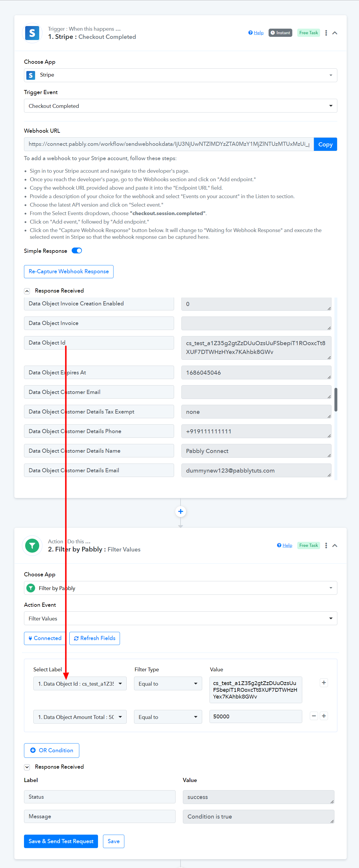The width and height of the screenshot is (359, 868).
Task: Click the Value field showing 50000
Action: coord(255,716)
